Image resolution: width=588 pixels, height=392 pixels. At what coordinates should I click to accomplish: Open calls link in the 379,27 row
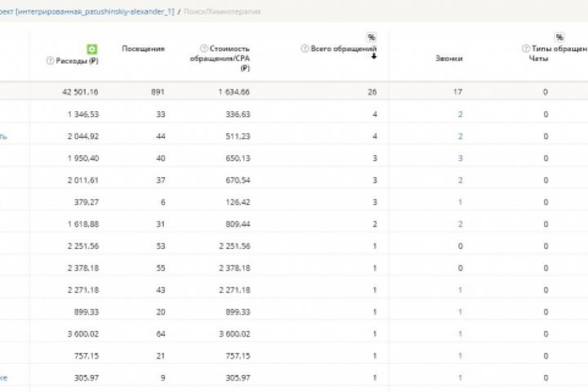(x=460, y=203)
